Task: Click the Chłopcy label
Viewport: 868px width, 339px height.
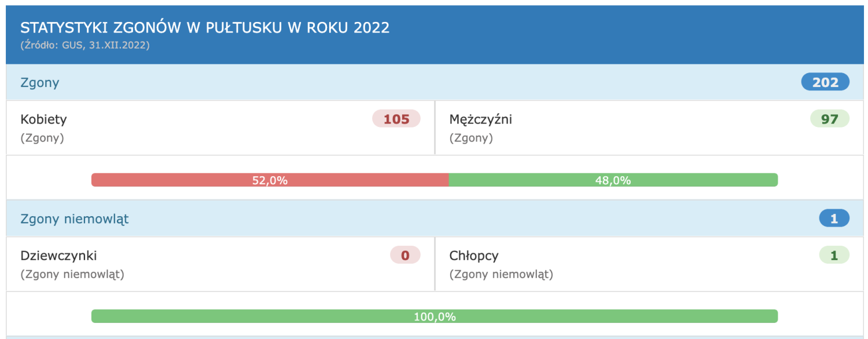Action: click(474, 256)
